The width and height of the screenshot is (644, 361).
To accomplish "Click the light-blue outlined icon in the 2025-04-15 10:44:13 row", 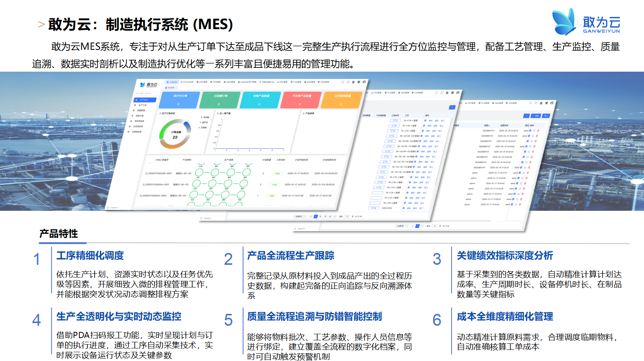I will pos(532,141).
